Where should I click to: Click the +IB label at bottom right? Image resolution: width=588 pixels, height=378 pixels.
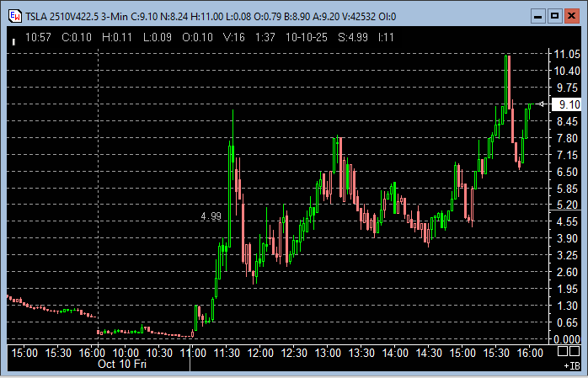pos(570,365)
